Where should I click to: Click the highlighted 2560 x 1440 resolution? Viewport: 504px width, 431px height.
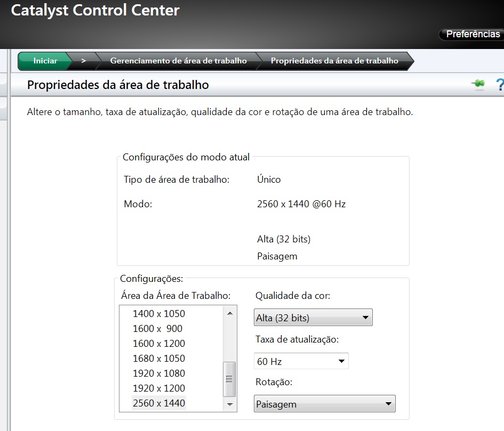pyautogui.click(x=159, y=403)
